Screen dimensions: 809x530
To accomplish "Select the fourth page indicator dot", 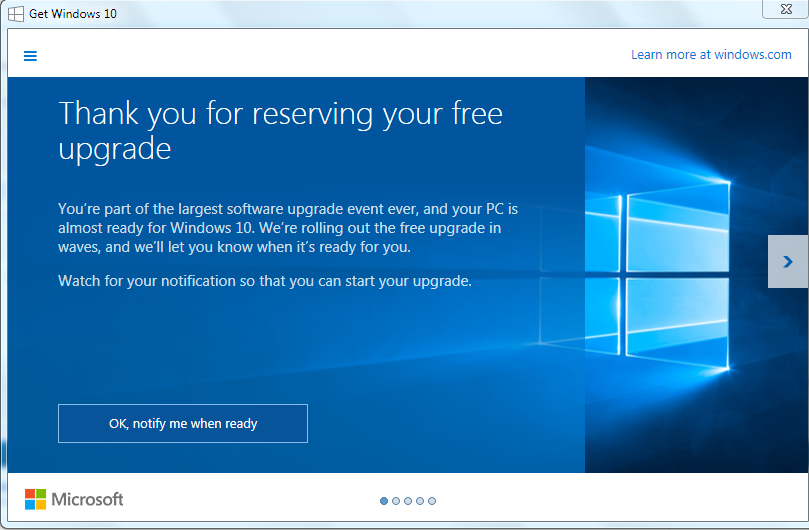I will tap(420, 501).
